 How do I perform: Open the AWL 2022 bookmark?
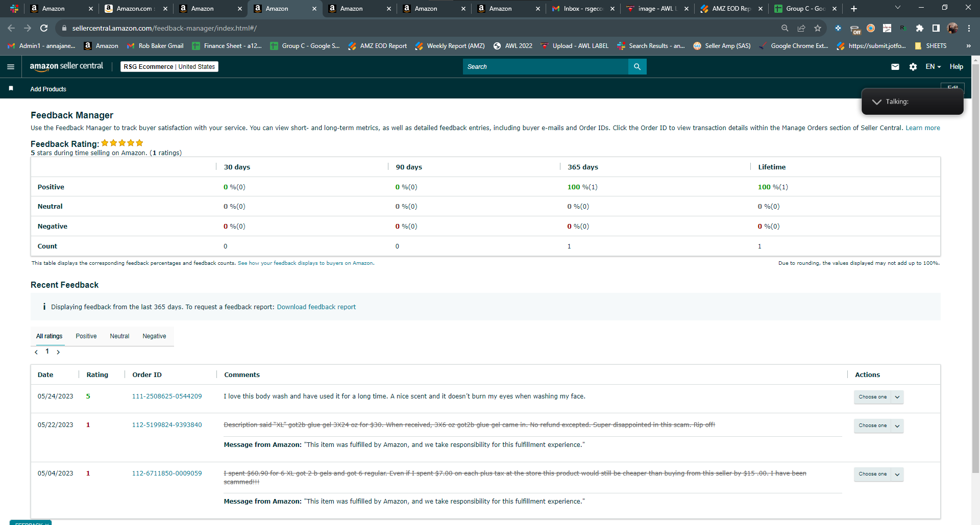[x=512, y=46]
